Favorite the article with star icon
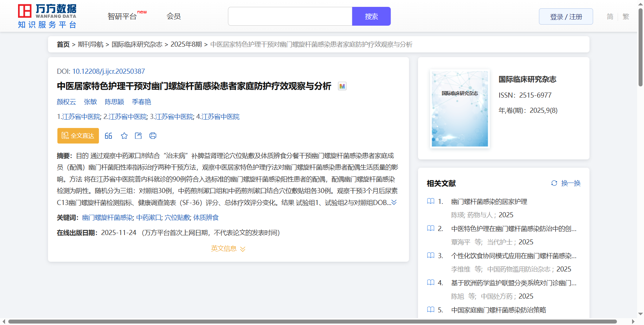This screenshot has height=325, width=644. (x=124, y=136)
